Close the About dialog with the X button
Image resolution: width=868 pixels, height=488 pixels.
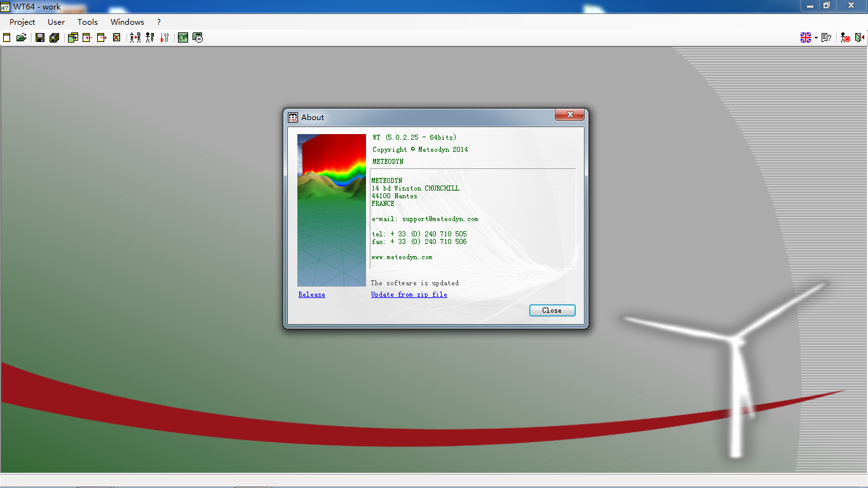coord(569,114)
